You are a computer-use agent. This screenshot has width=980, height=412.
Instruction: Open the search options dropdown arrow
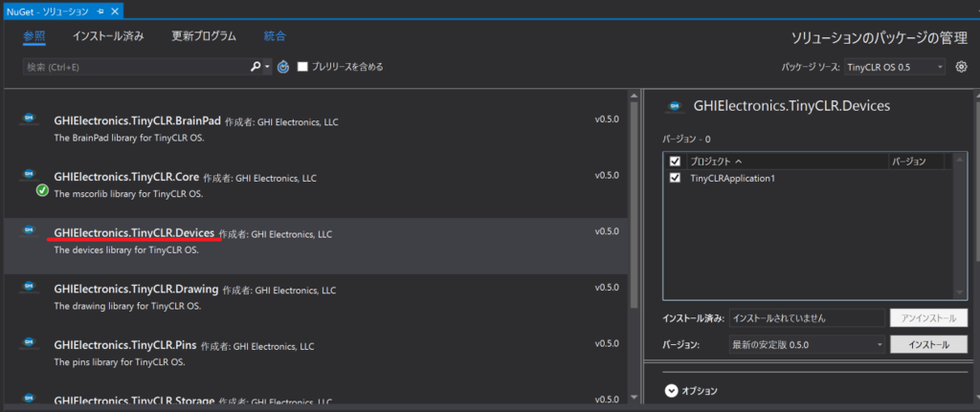point(268,67)
